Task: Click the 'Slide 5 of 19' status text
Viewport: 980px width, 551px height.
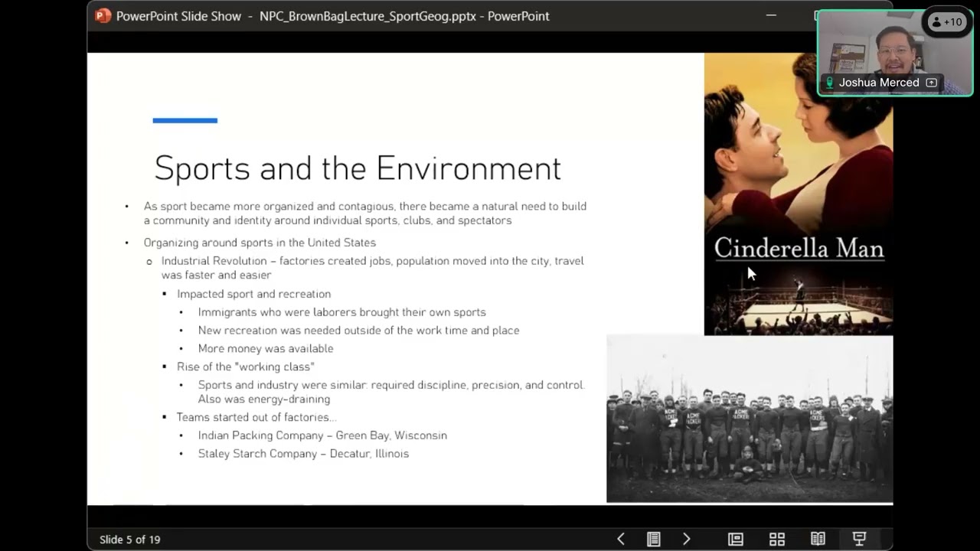Action: (130, 540)
